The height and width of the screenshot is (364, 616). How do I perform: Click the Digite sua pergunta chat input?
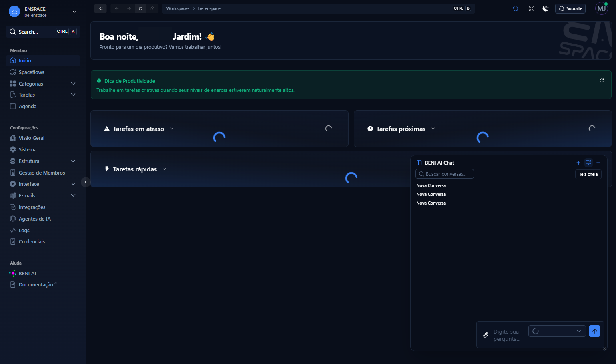point(508,335)
